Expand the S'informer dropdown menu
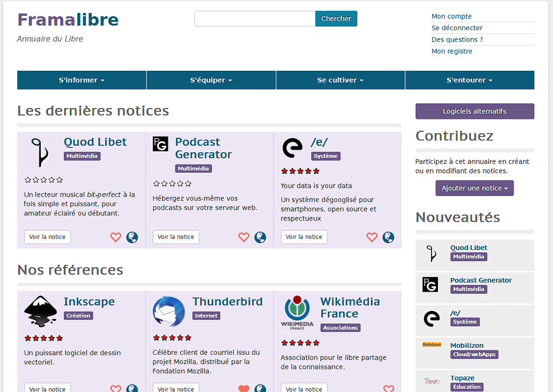Screen dimensions: 553x392 [x=82, y=80]
